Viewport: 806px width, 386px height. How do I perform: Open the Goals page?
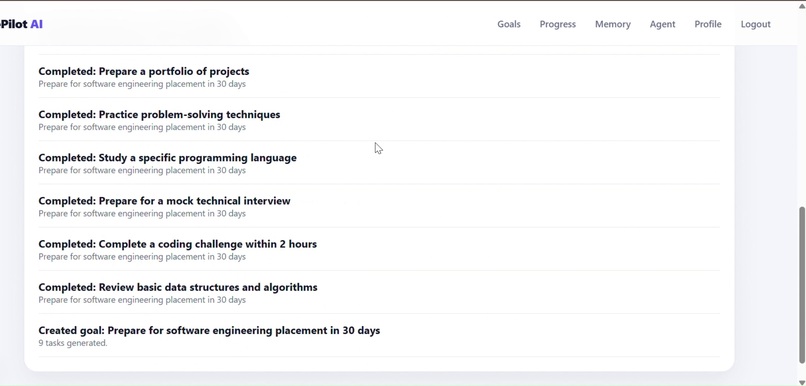508,24
